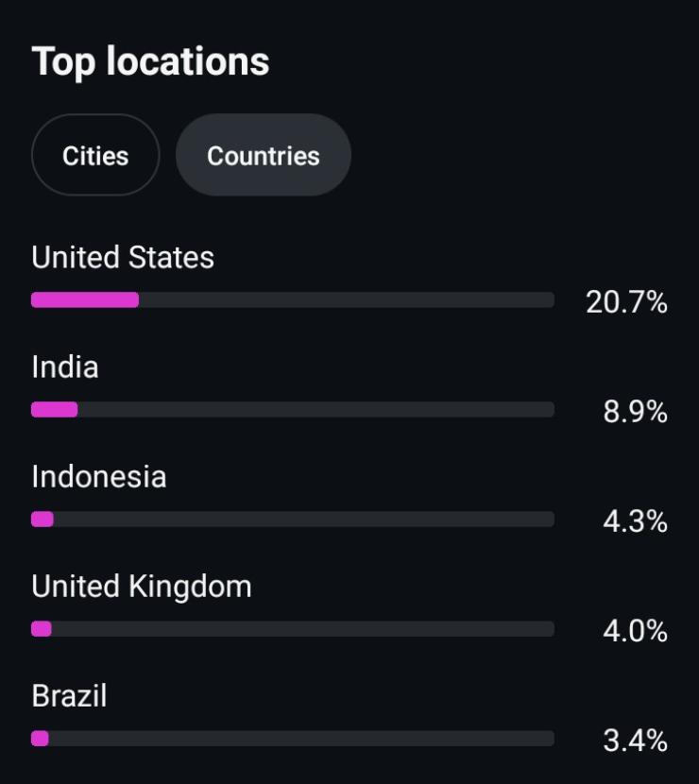Select the Countries tab
Image resolution: width=699 pixels, height=784 pixels.
coord(264,155)
